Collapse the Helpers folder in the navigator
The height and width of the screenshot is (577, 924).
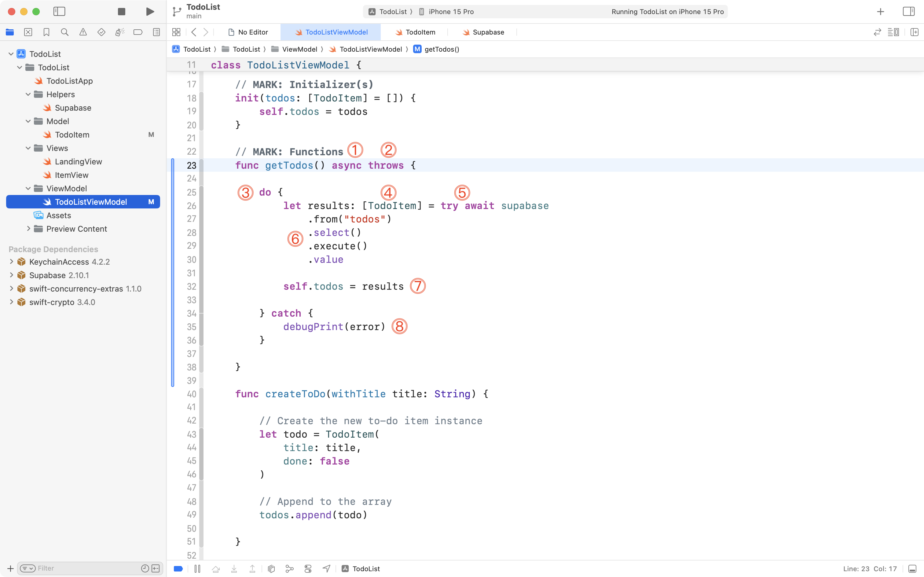pos(28,94)
